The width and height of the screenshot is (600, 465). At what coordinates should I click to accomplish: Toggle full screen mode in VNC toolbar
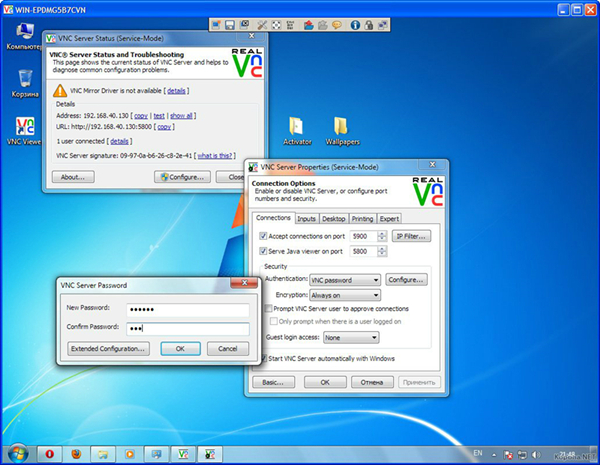coord(277,23)
